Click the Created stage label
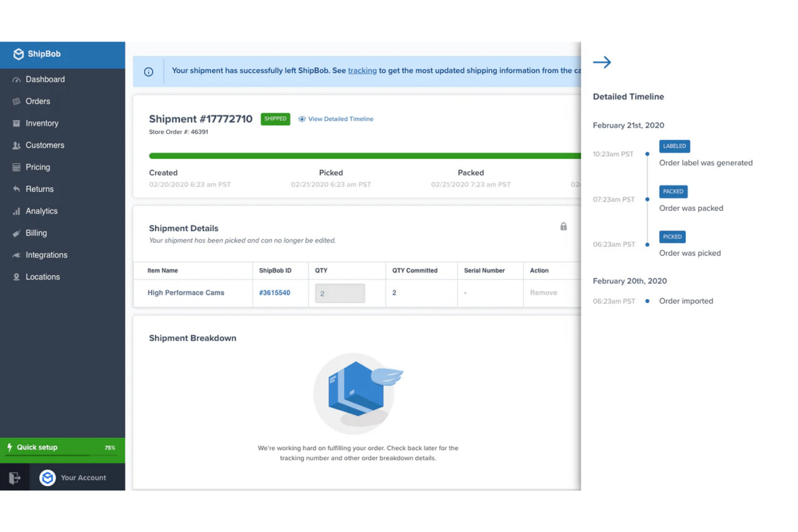The image size is (798, 532). (x=163, y=173)
